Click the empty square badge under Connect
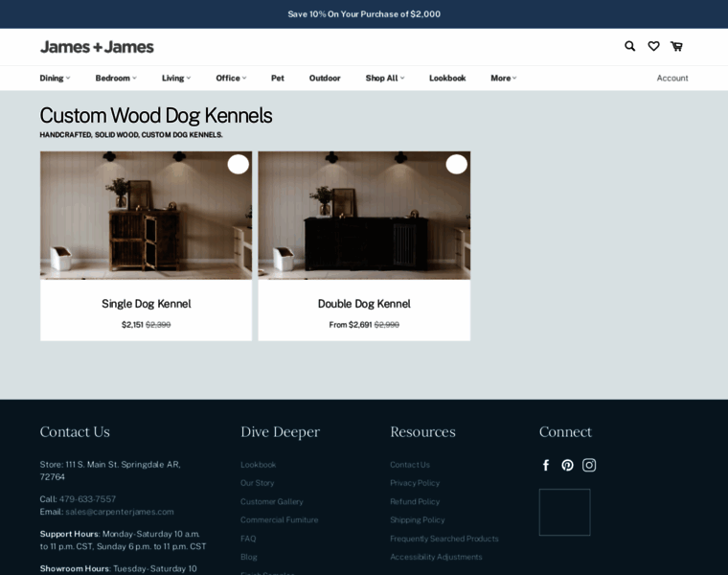 click(564, 512)
